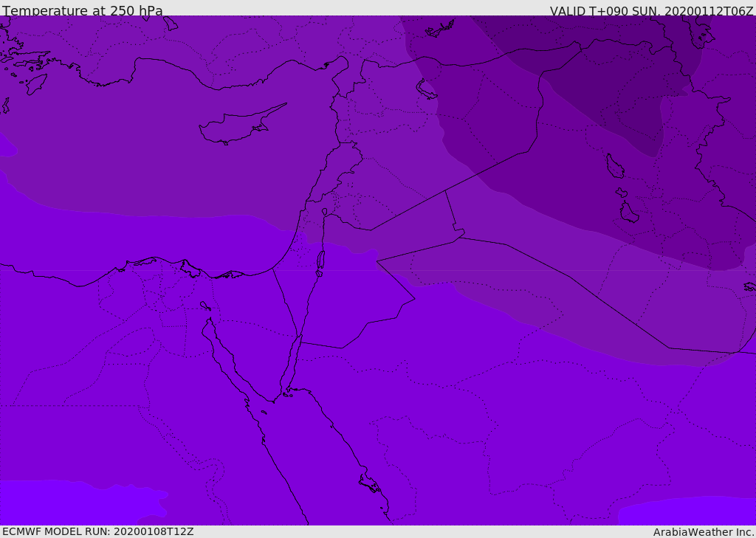Screen dimensions: 756x538
Task: Click 'ECMWF MODEL RUN: 20200108T12Z' footer text
Action: click(98, 531)
